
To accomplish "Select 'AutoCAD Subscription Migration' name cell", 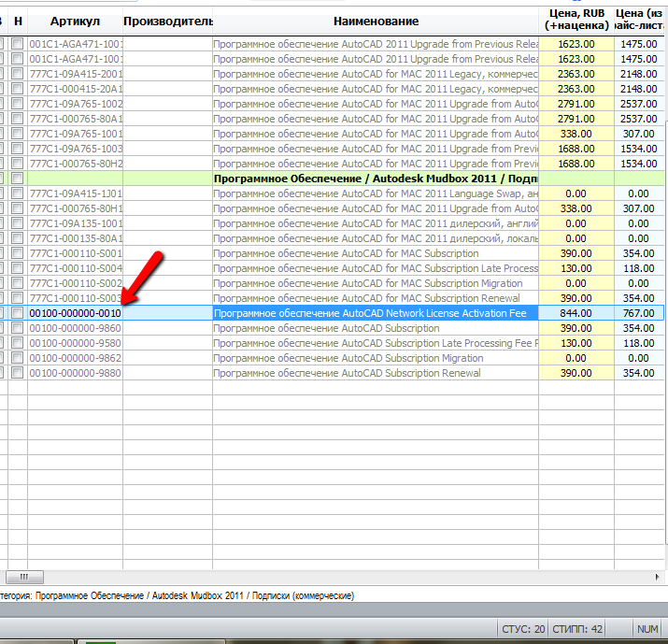I will (x=376, y=358).
